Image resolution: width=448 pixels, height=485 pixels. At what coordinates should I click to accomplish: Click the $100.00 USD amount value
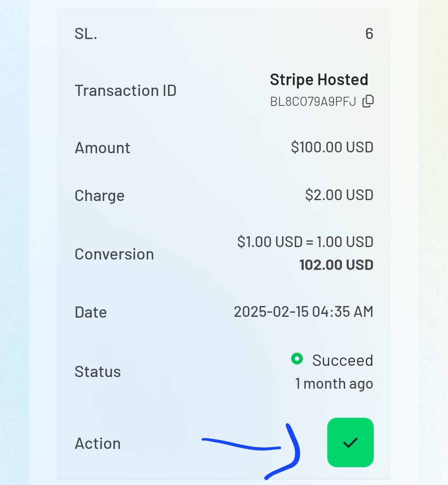332,147
